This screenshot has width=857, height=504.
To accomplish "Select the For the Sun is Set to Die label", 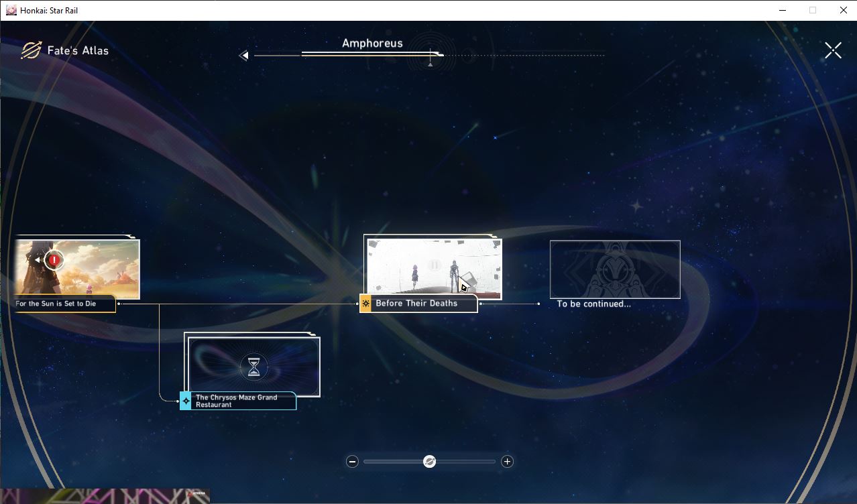I will 56,304.
